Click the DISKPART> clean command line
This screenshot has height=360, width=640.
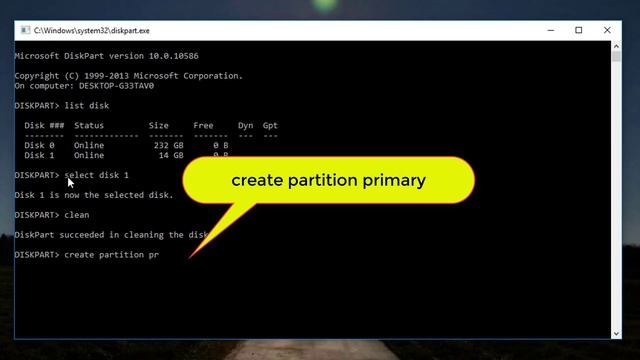click(52, 215)
